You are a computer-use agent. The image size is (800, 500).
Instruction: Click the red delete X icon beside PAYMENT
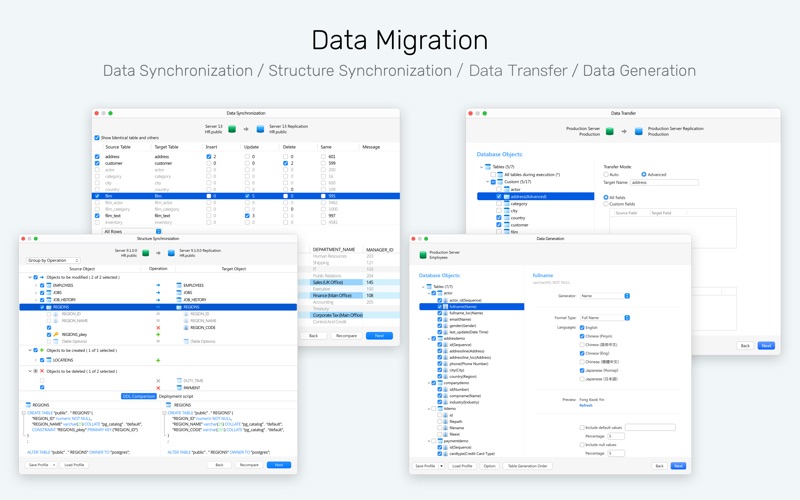pos(158,388)
